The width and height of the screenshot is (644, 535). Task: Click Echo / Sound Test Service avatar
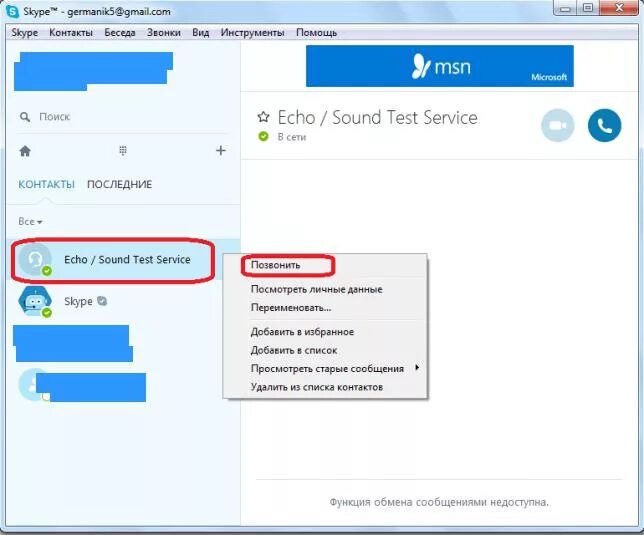click(x=35, y=259)
